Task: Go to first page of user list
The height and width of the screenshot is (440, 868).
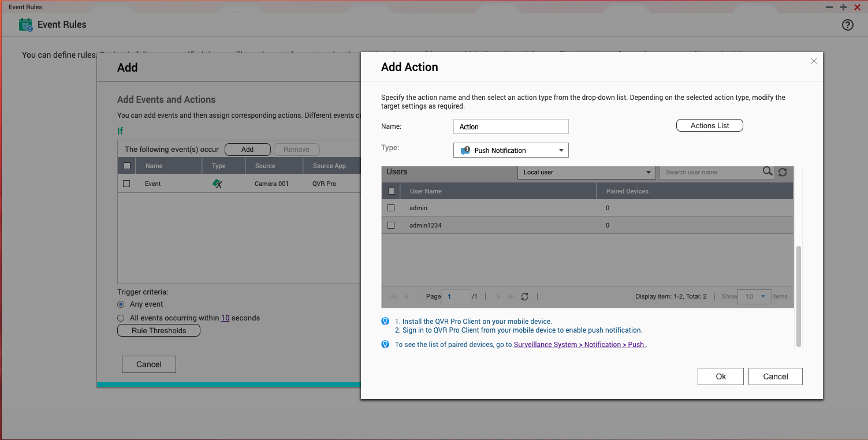Action: point(394,296)
